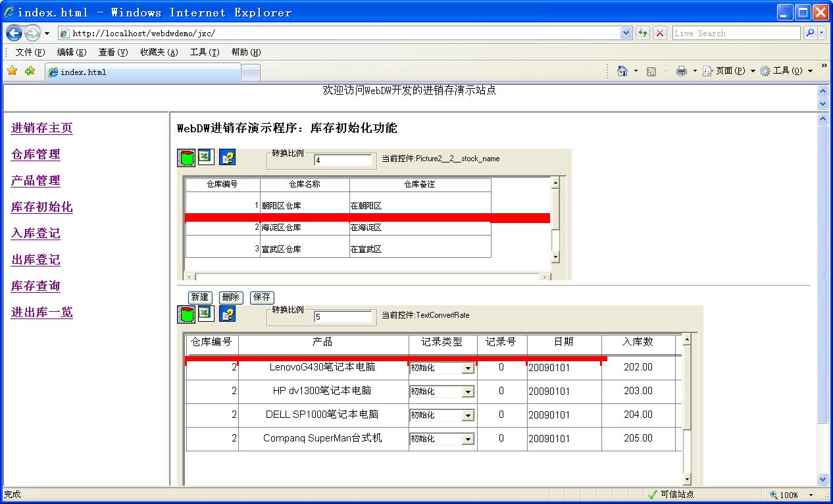Screen dimensions: 833x504
Task: Open the 库存查询 link
Action: coord(36,286)
